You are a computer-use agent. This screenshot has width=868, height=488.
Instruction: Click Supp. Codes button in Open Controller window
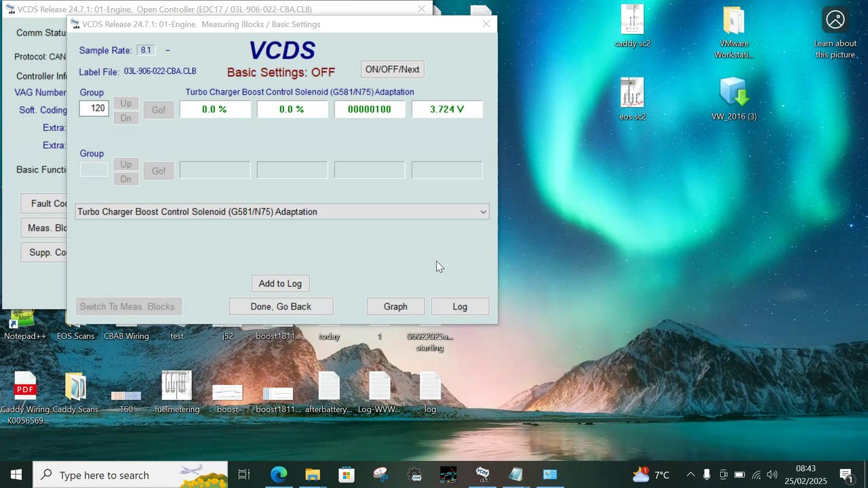(x=45, y=252)
